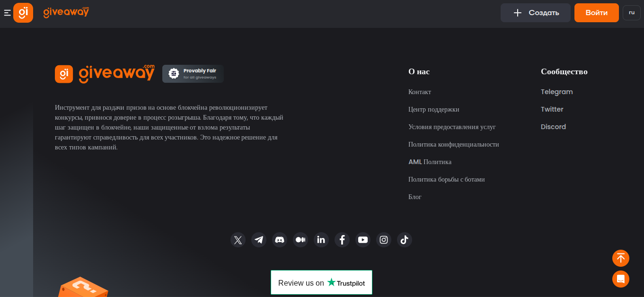Click the Instagram social icon
The width and height of the screenshot is (644, 297).
point(384,240)
